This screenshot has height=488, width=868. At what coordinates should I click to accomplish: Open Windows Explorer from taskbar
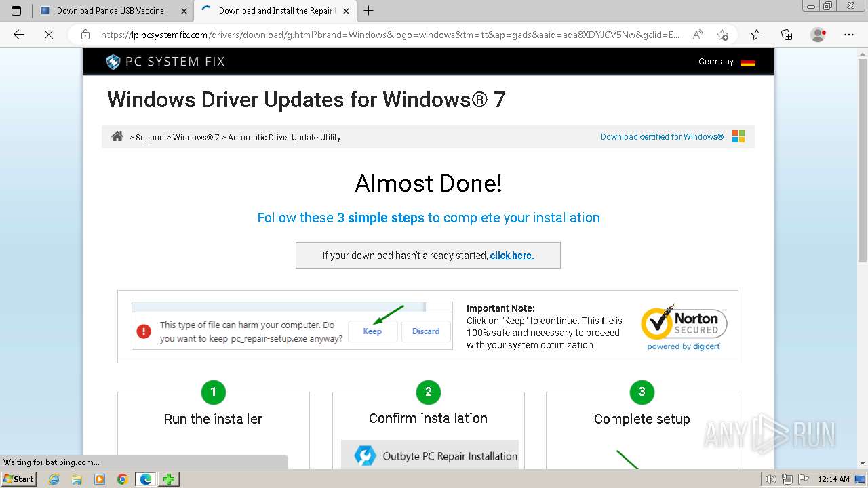pyautogui.click(x=77, y=479)
